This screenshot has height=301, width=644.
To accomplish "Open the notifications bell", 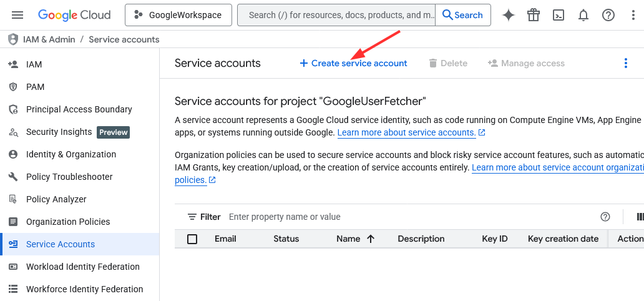I will (x=583, y=15).
